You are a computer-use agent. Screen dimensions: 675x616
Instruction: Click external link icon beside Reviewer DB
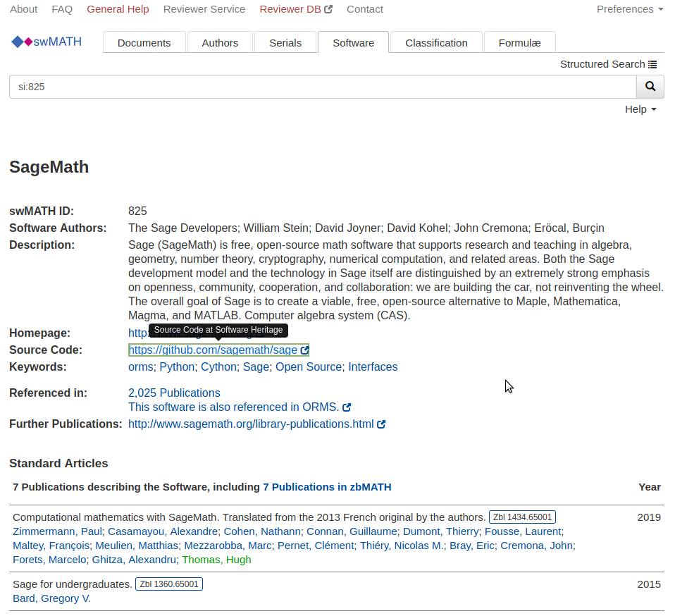(328, 9)
